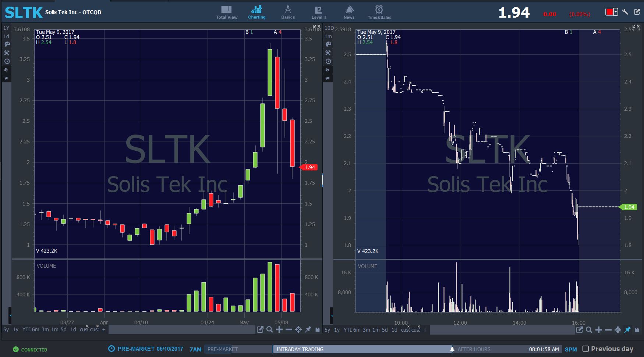Click the Pre-Market timeline segment
644x357 pixels.
(x=238, y=349)
